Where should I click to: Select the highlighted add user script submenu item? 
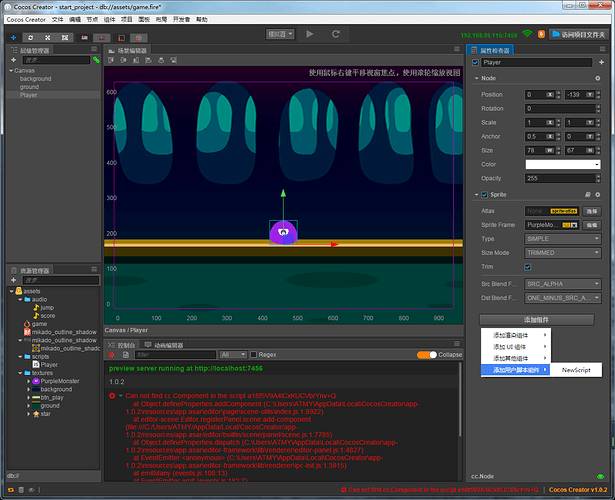[x=515, y=370]
